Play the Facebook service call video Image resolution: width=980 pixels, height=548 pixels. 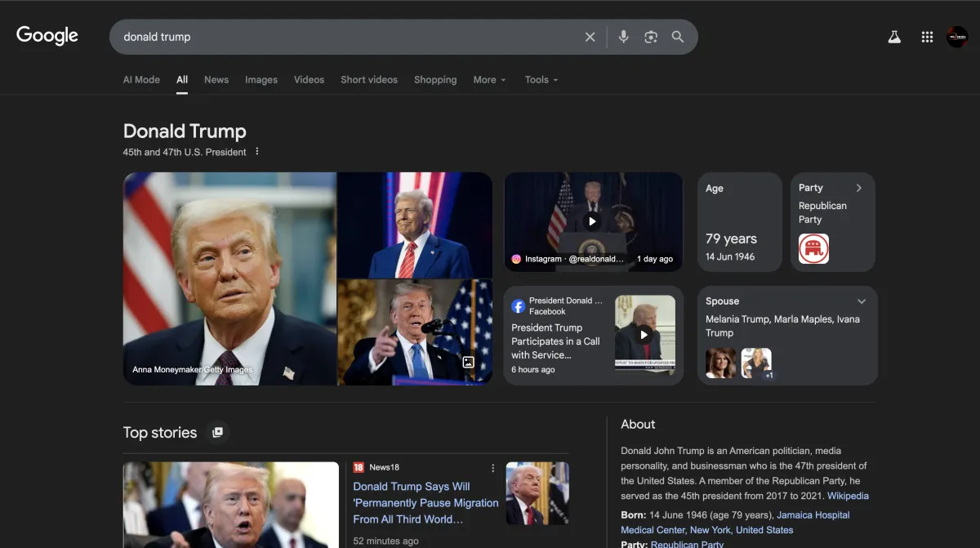(x=644, y=334)
